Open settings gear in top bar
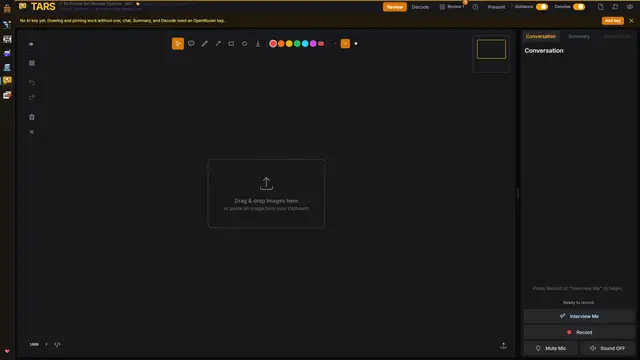 [x=630, y=7]
